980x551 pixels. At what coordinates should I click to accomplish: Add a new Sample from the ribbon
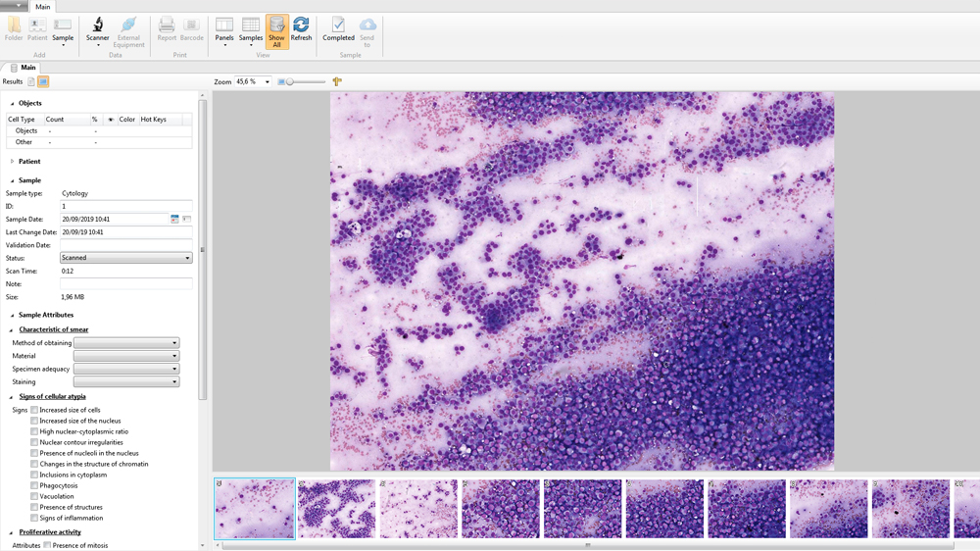pyautogui.click(x=63, y=29)
